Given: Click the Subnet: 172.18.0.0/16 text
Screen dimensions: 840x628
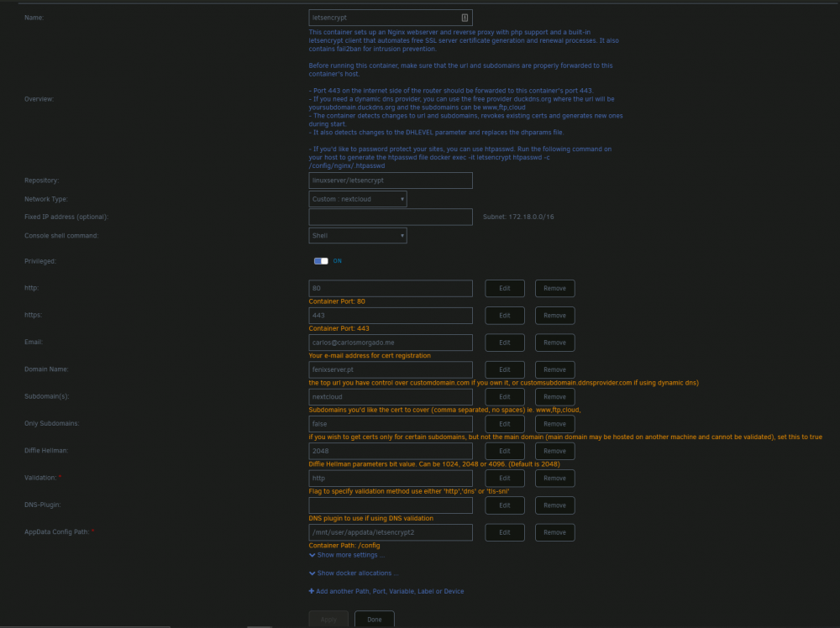Looking at the screenshot, I should pyautogui.click(x=518, y=217).
